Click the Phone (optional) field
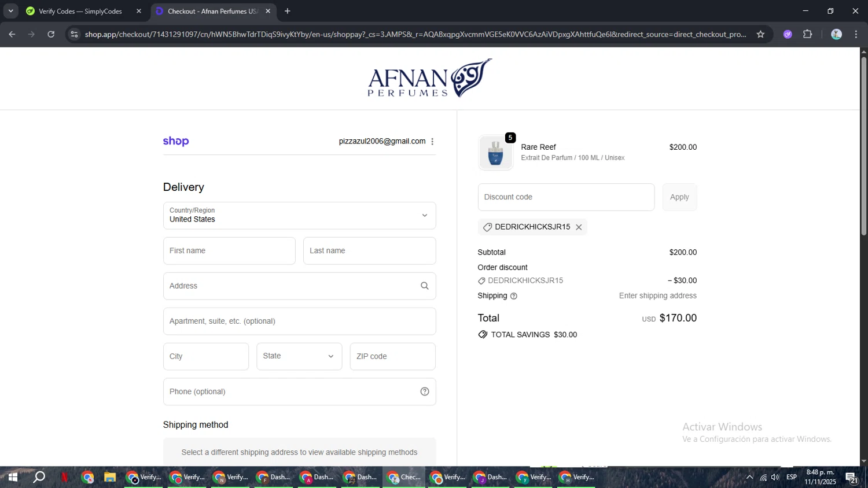The image size is (868, 488). coord(299,392)
